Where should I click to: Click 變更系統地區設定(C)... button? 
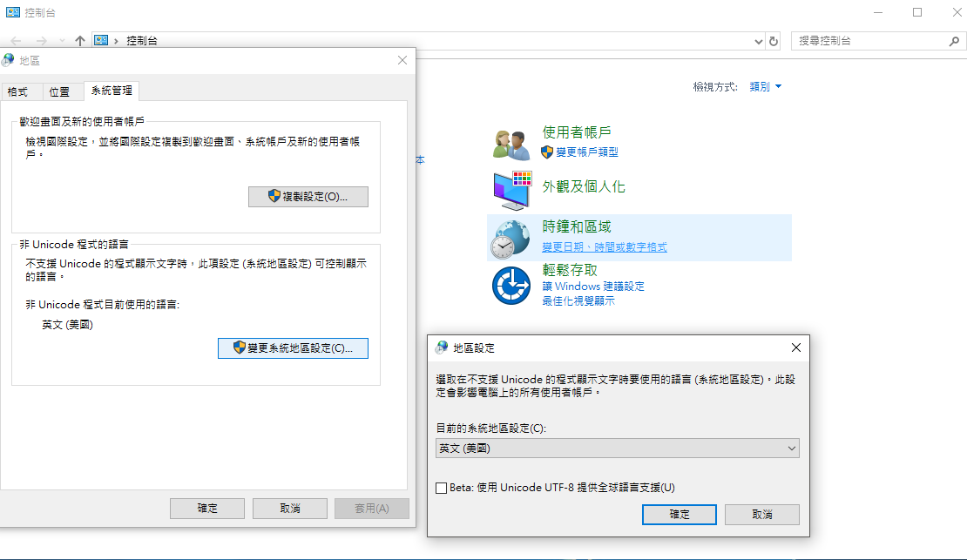point(293,348)
